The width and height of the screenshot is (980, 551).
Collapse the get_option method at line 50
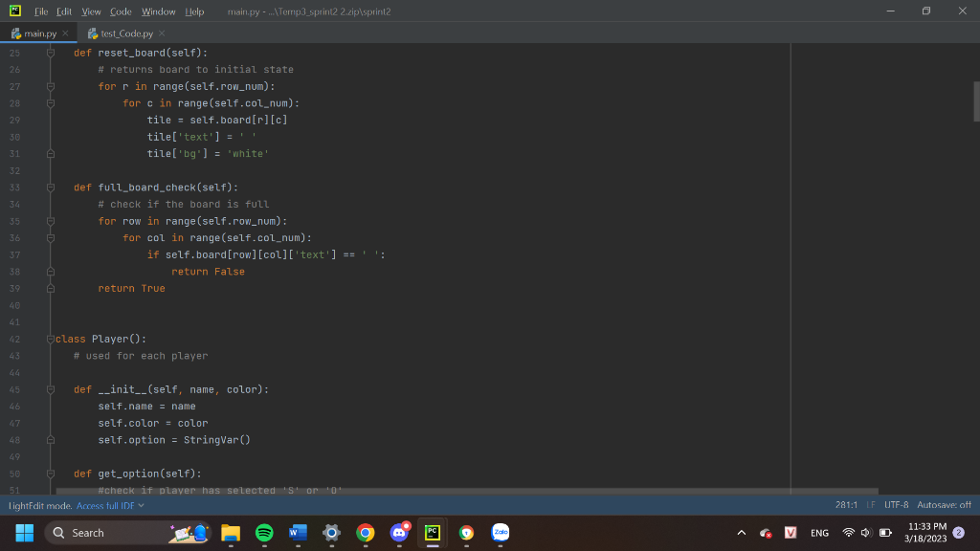tap(51, 474)
